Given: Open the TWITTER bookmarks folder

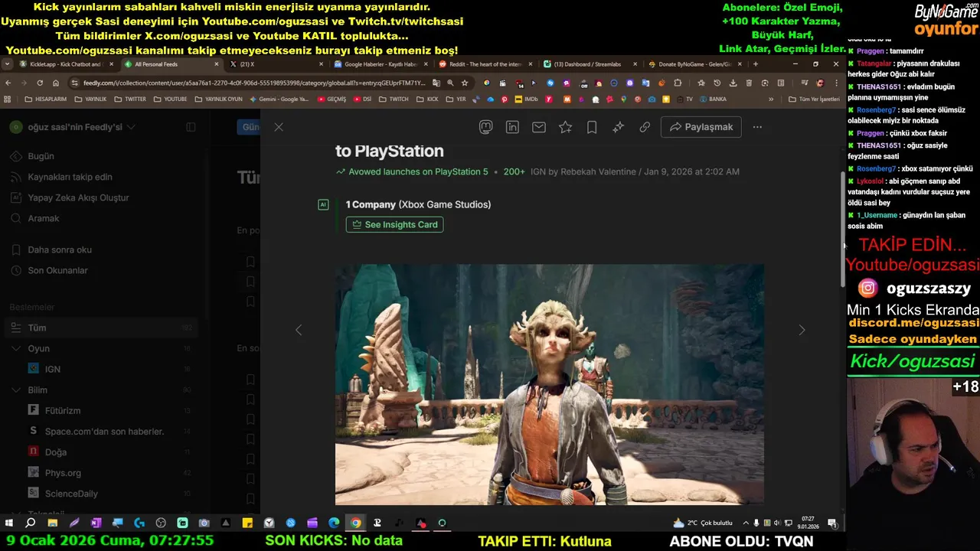Looking at the screenshot, I should click(x=129, y=99).
